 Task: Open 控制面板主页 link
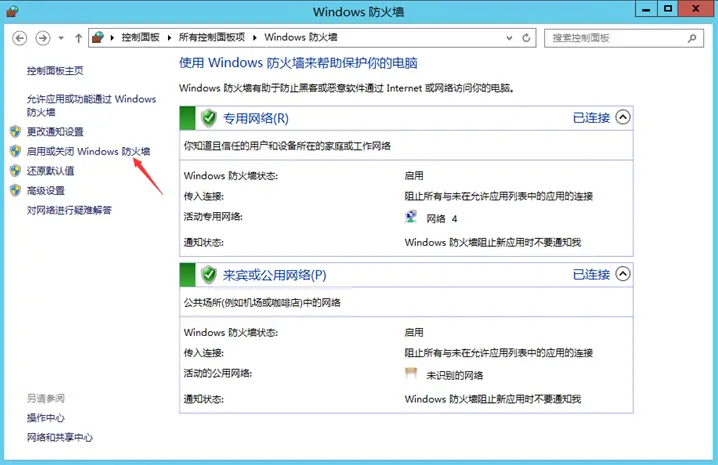pyautogui.click(x=55, y=71)
